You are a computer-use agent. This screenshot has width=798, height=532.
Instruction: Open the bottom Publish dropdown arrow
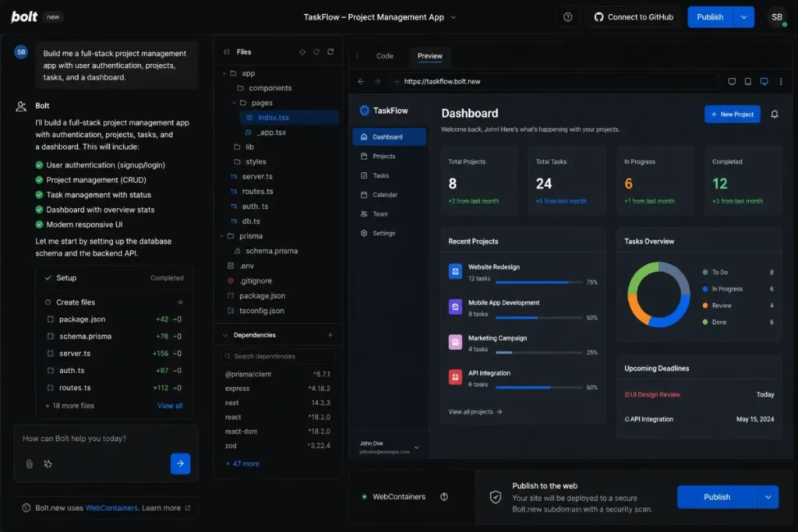point(768,497)
